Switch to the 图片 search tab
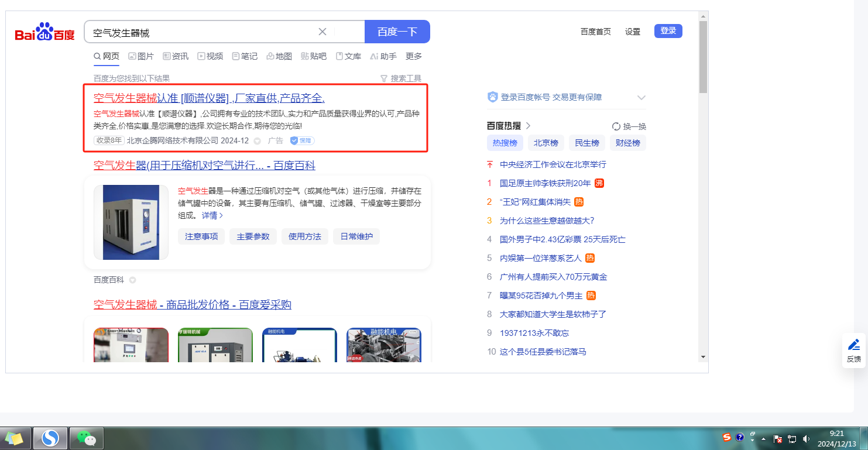Image resolution: width=868 pixels, height=450 pixels. coord(141,56)
